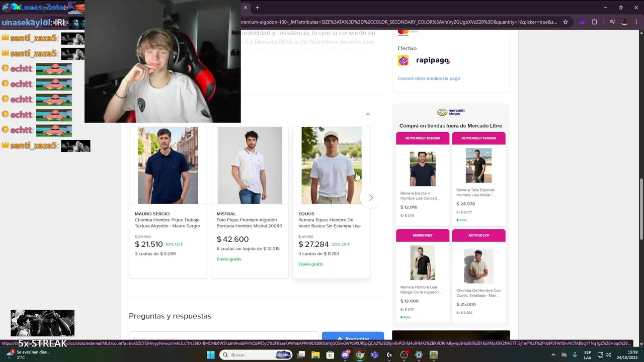The image size is (644, 362).
Task: Bookmark this page with the star icon
Action: pos(566,22)
